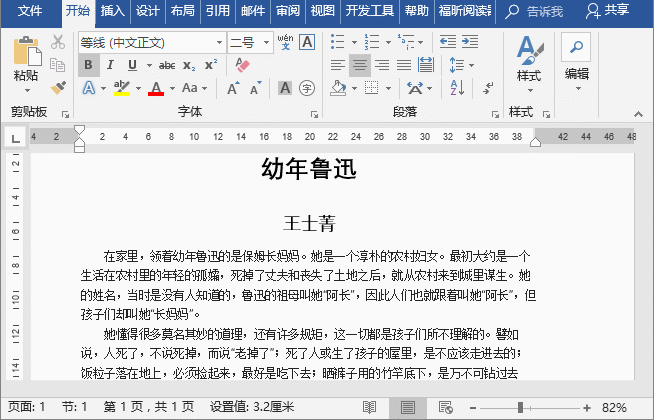Click the 告诉我 search box
654x420 pixels.
coord(534,11)
